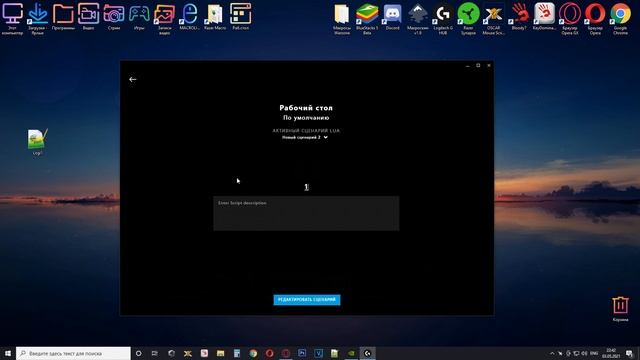Open OSCAR Mouse Script editor shortcut
This screenshot has height=360, width=640.
click(x=493, y=18)
